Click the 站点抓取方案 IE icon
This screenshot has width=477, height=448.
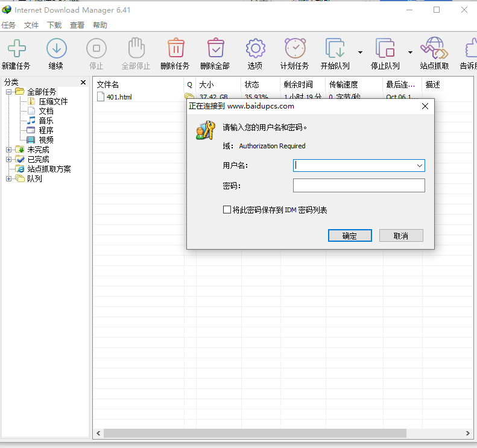[20, 169]
